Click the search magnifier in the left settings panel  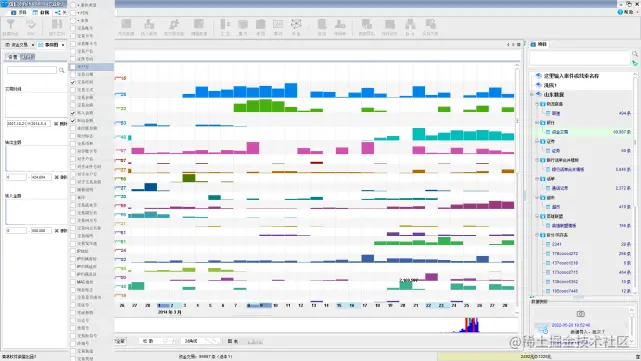click(62, 70)
